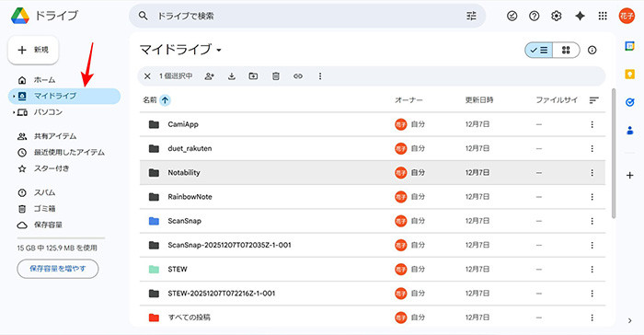
Task: Select the RainbowNote folder
Action: tap(372, 197)
